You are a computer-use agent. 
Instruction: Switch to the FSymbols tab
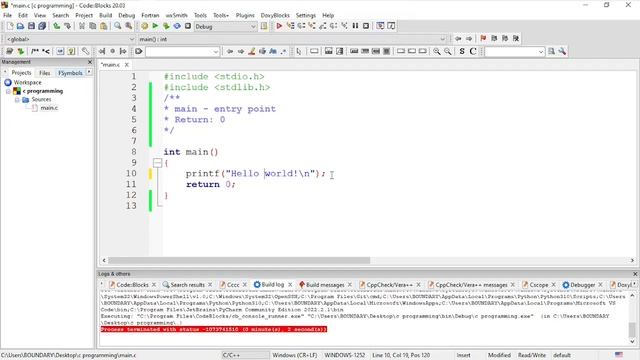click(x=70, y=73)
